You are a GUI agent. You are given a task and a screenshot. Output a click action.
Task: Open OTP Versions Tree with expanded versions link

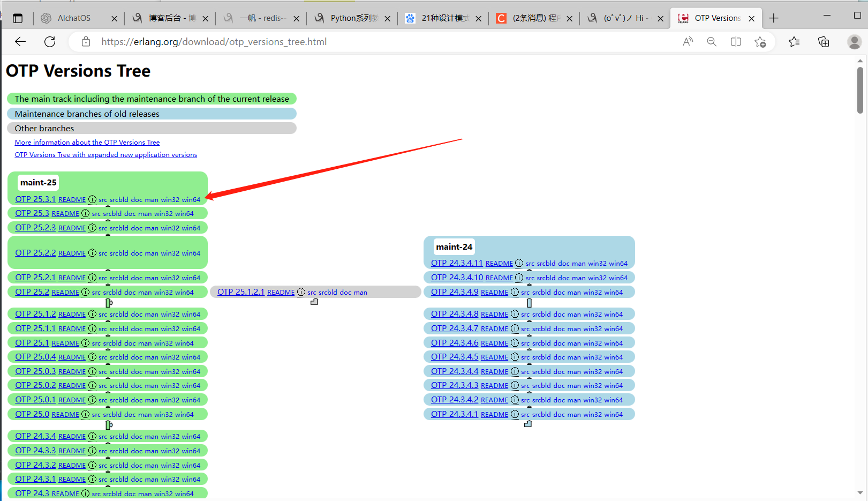pos(106,154)
